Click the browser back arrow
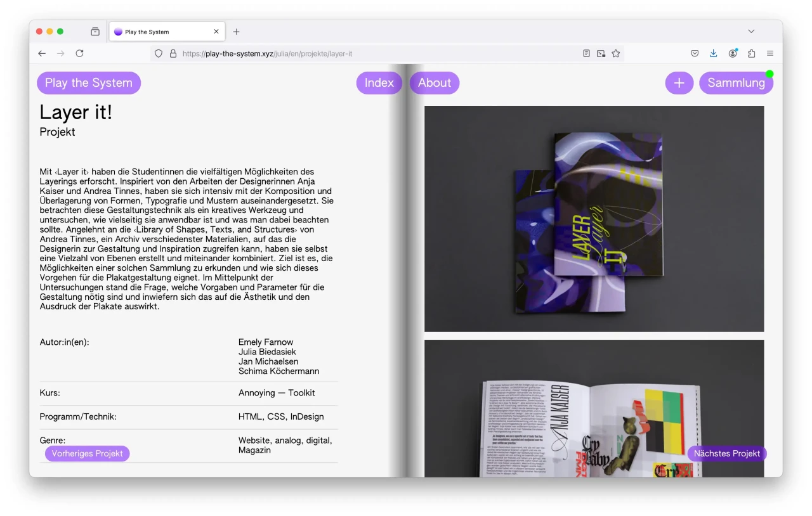Screen dimensions: 812x516 pos(42,54)
